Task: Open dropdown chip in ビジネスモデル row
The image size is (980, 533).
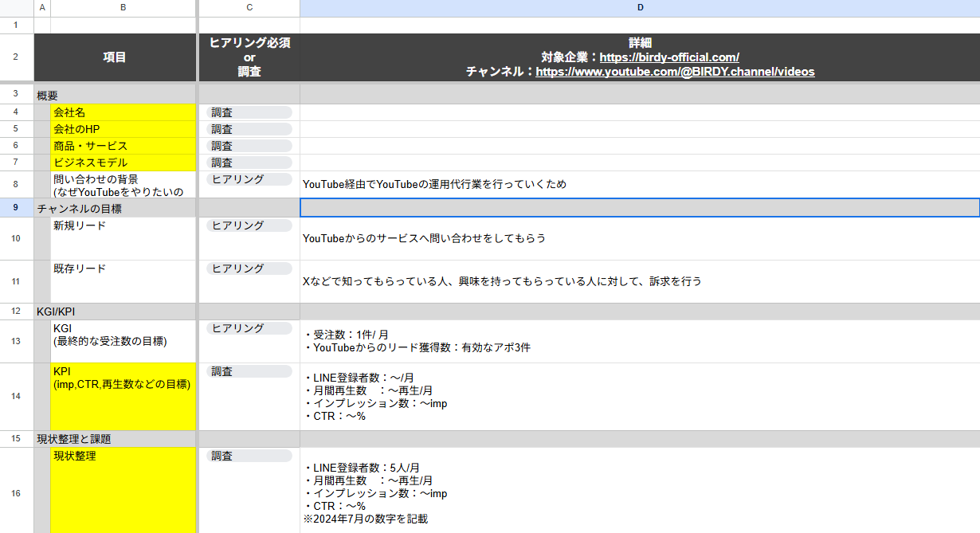Action: click(249, 163)
